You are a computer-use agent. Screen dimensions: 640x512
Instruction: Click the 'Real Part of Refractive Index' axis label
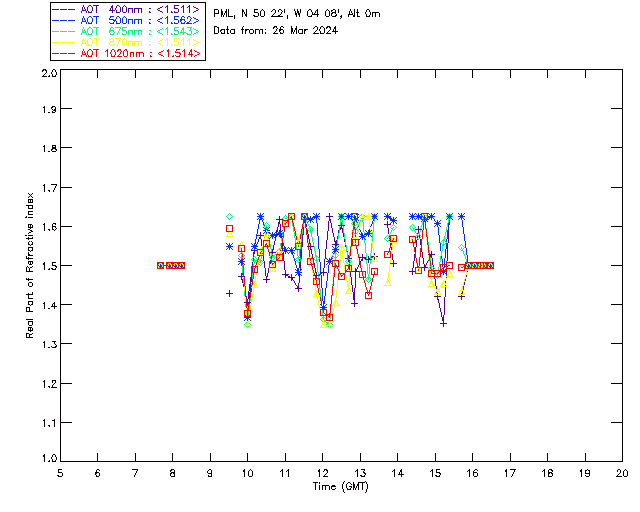point(30,266)
